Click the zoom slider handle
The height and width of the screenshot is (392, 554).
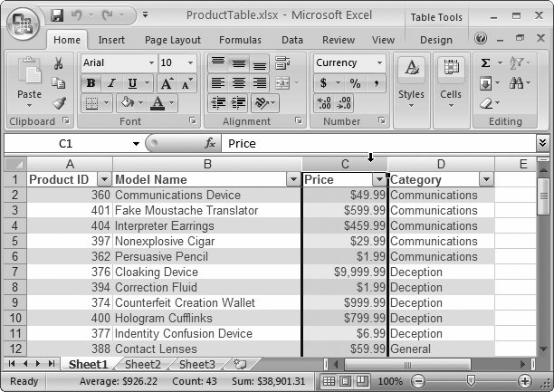click(469, 381)
